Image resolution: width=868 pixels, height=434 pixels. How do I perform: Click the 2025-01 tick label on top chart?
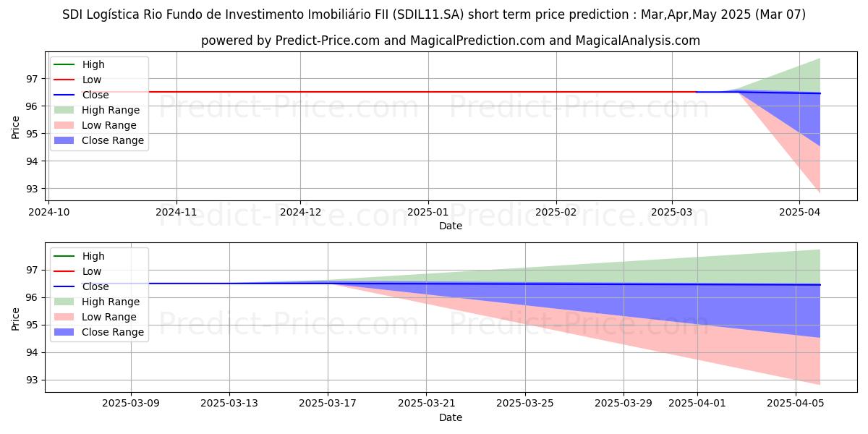point(428,213)
